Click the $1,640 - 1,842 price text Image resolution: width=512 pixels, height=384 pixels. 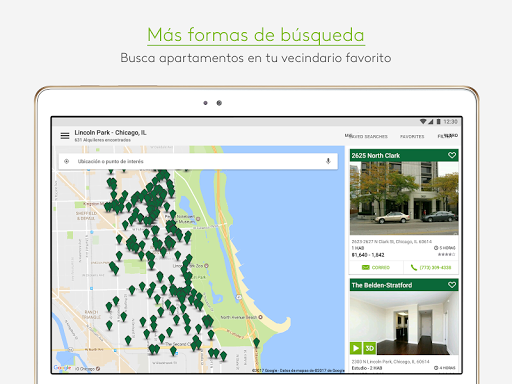click(x=368, y=255)
